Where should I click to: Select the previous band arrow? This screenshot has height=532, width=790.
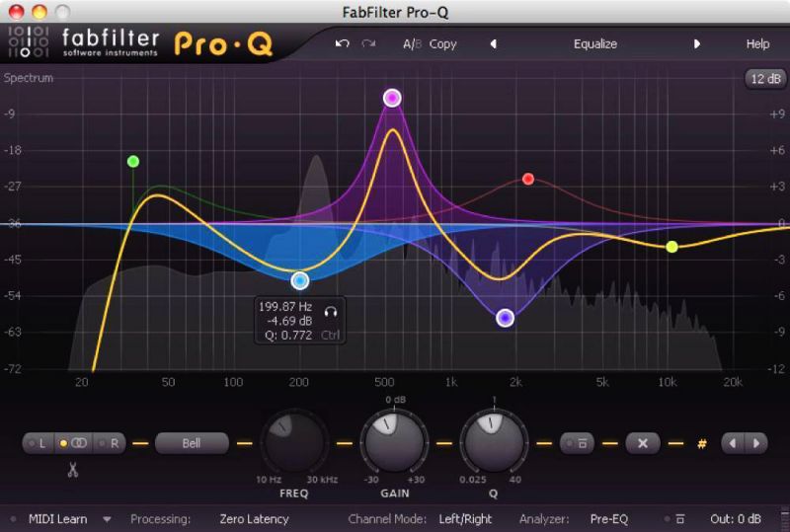point(733,443)
